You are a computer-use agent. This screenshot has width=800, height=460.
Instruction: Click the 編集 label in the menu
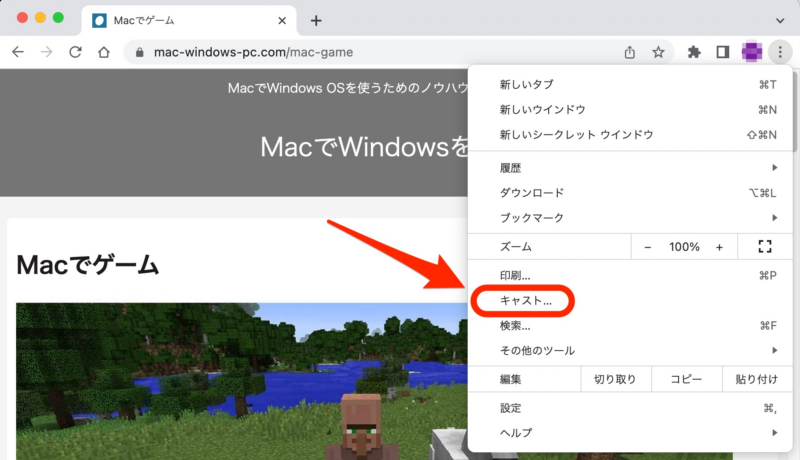pos(510,379)
